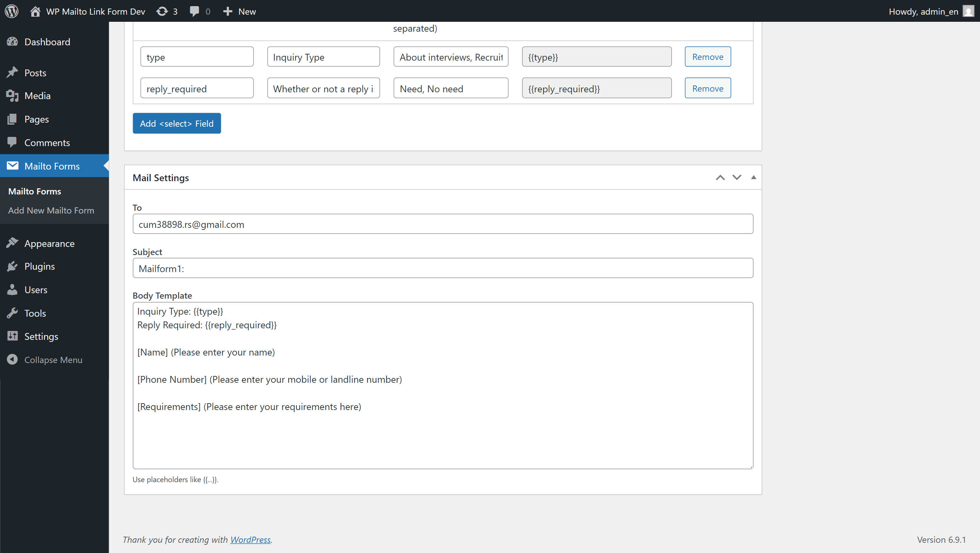Image resolution: width=980 pixels, height=553 pixels.
Task: Toggle Mail Settings panel collapse triangle
Action: tap(753, 177)
